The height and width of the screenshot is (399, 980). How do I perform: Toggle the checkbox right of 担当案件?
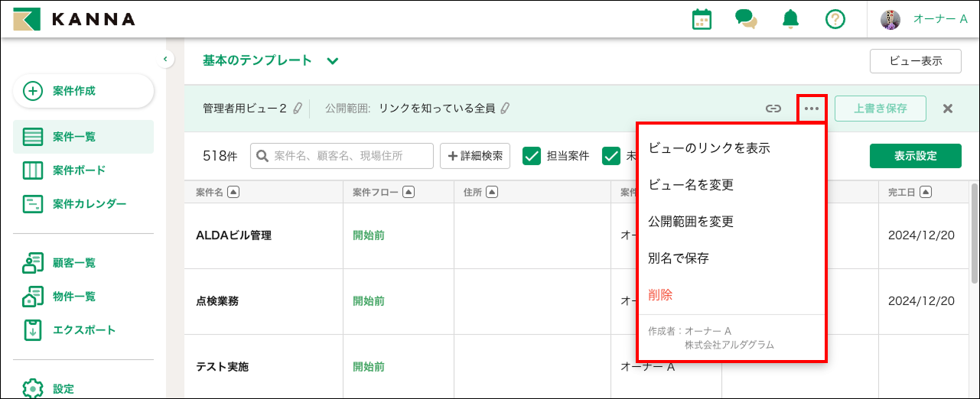point(610,156)
